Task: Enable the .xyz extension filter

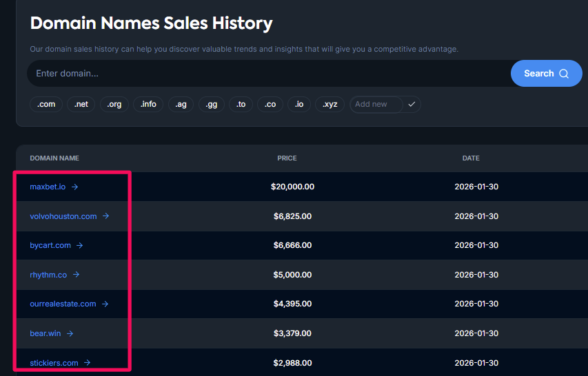Action: 330,104
